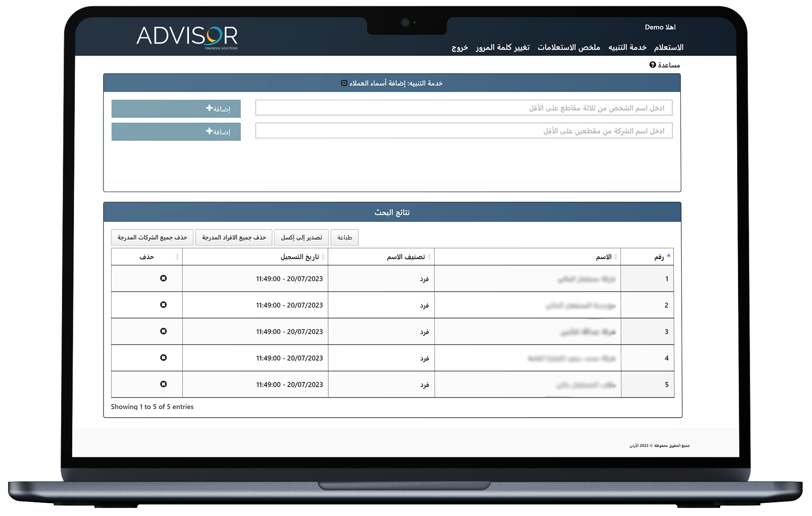Sort table by رقم column
The height and width of the screenshot is (516, 812).
pos(647,257)
